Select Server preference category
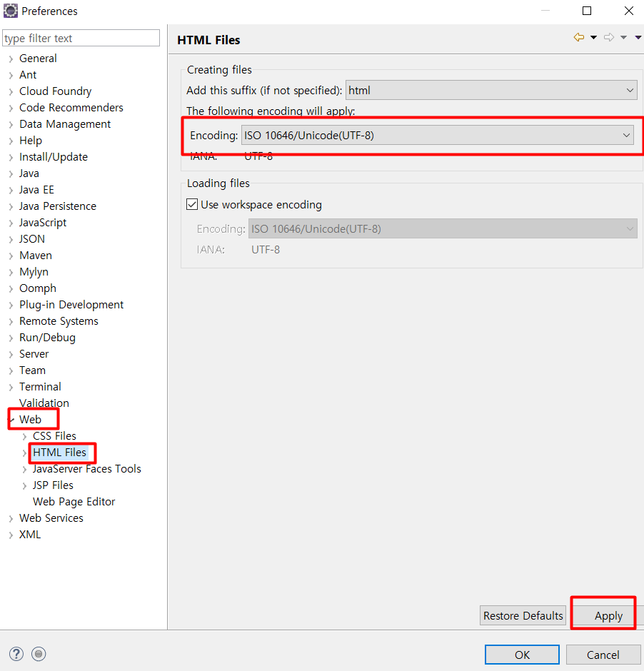The height and width of the screenshot is (671, 644). coord(34,354)
